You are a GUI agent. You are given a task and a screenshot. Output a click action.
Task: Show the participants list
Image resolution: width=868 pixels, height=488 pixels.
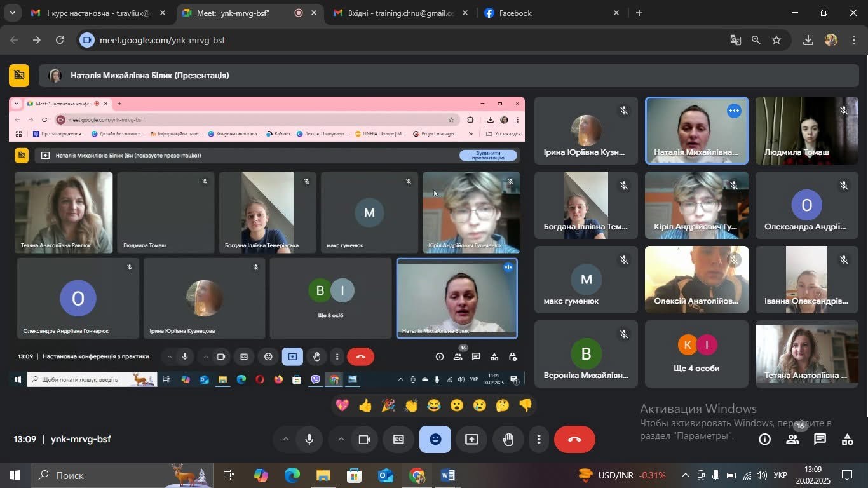coord(792,439)
